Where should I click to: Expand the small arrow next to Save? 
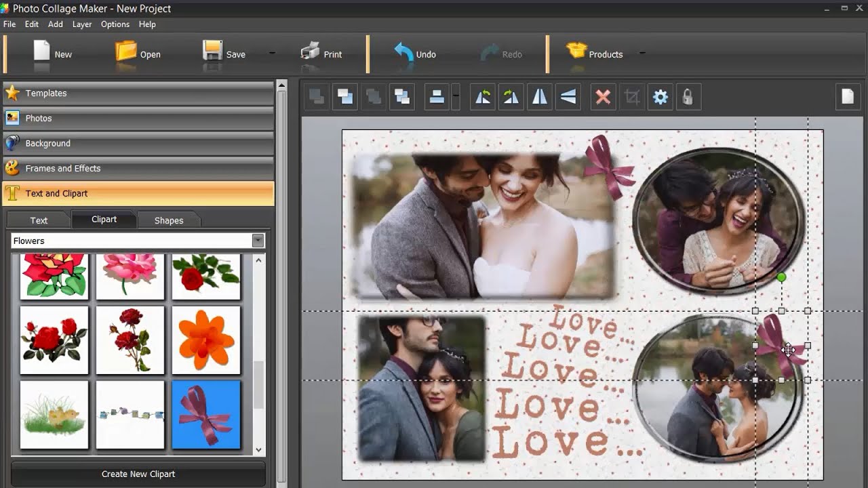(x=272, y=53)
